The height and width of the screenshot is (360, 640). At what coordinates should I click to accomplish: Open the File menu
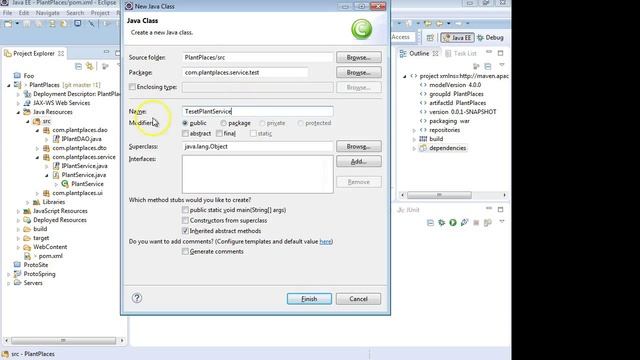pyautogui.click(x=7, y=13)
